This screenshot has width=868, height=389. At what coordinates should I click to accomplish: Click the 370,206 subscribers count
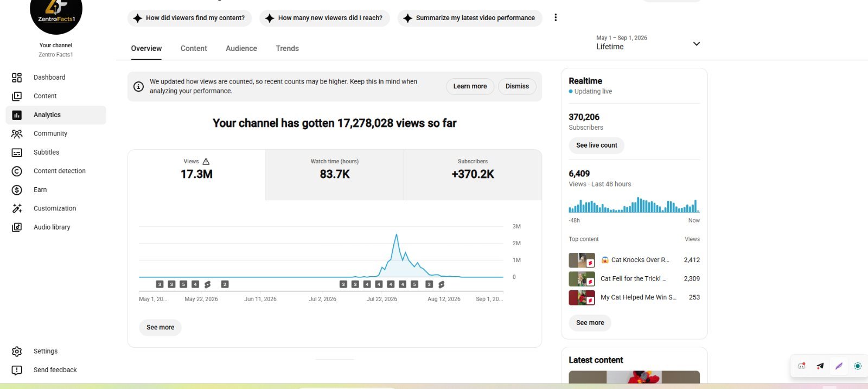tap(584, 117)
